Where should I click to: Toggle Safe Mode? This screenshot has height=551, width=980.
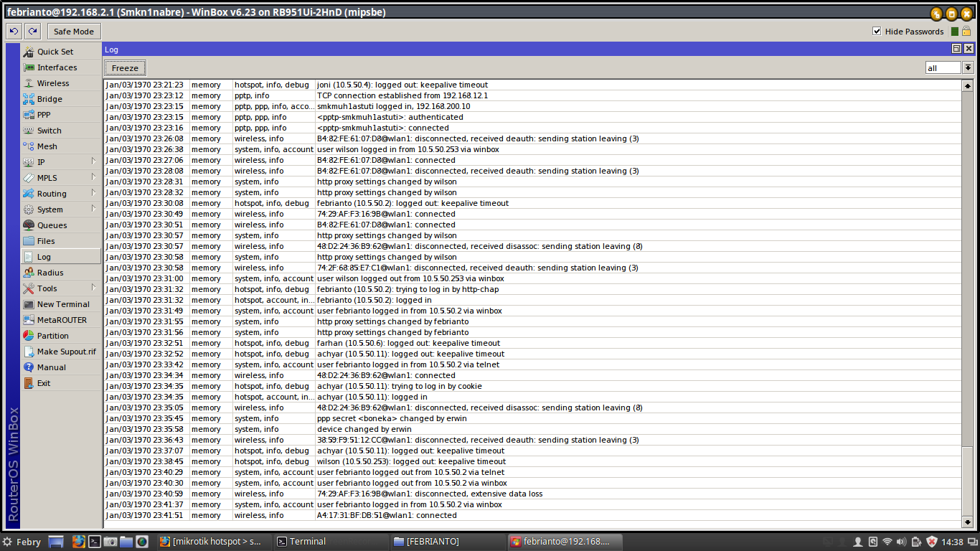[73, 32]
